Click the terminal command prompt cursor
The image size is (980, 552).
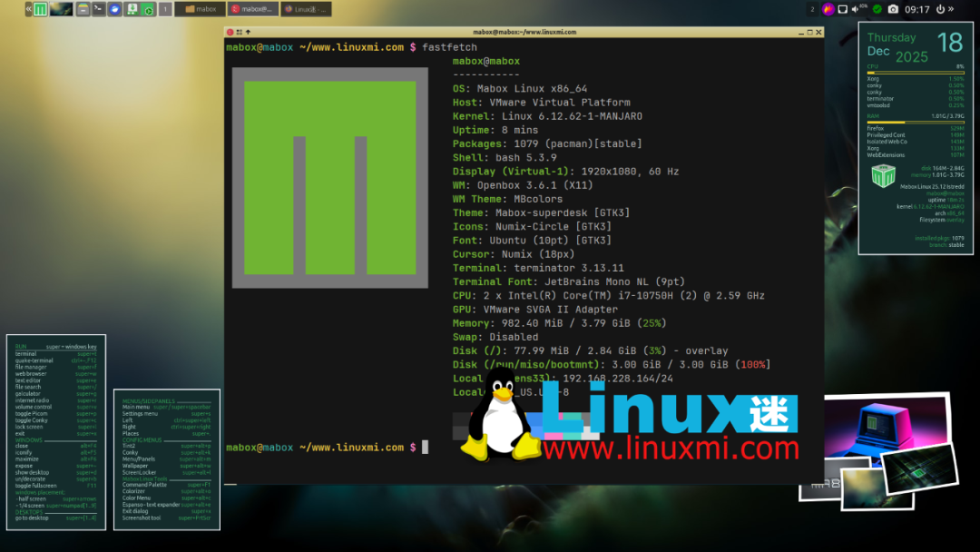425,447
